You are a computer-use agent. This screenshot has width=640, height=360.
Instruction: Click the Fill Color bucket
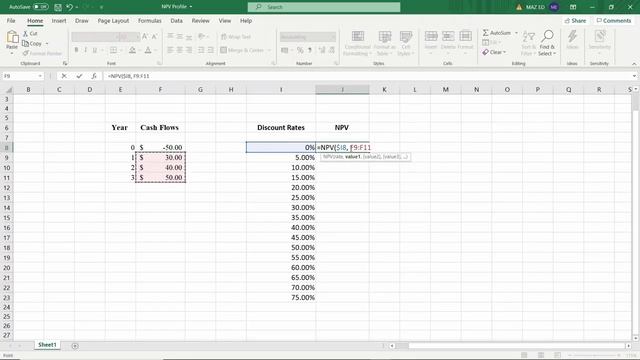132,50
